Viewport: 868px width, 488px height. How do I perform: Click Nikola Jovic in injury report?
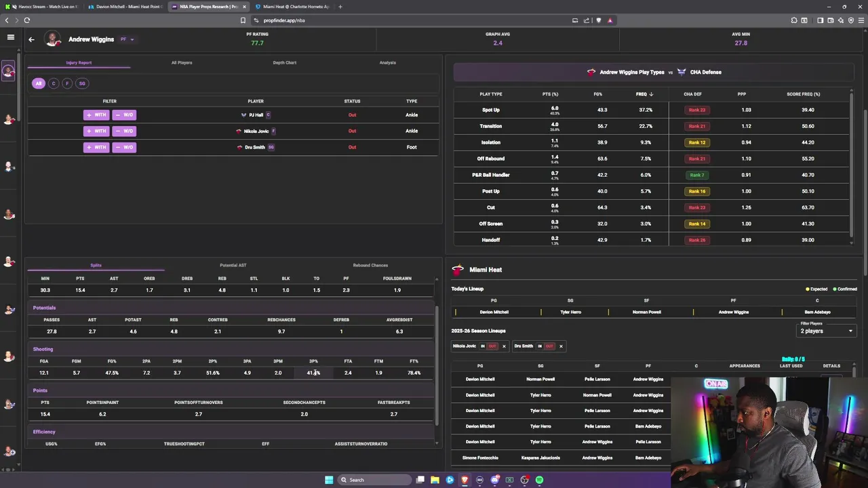pos(256,131)
